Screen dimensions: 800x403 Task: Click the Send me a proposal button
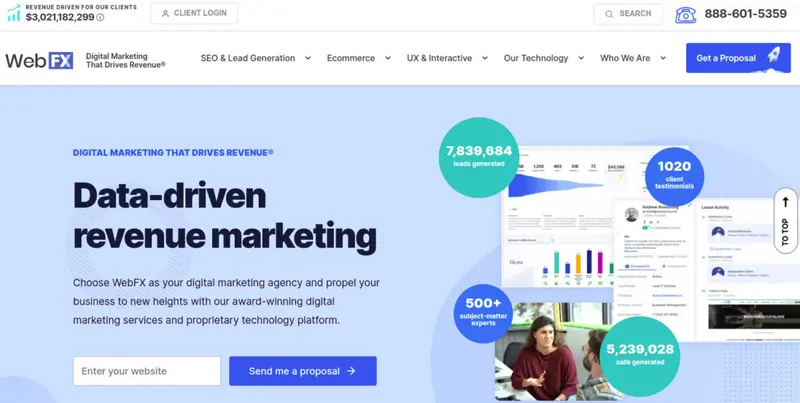point(303,371)
